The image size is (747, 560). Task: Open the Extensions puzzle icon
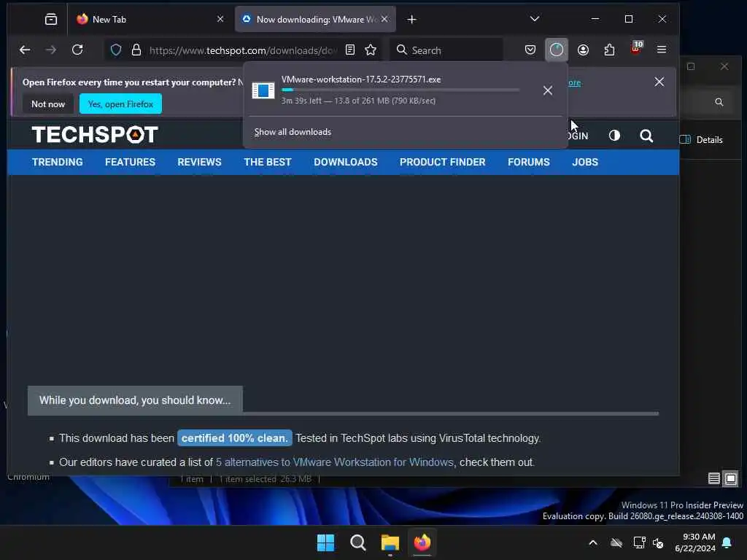click(x=609, y=50)
